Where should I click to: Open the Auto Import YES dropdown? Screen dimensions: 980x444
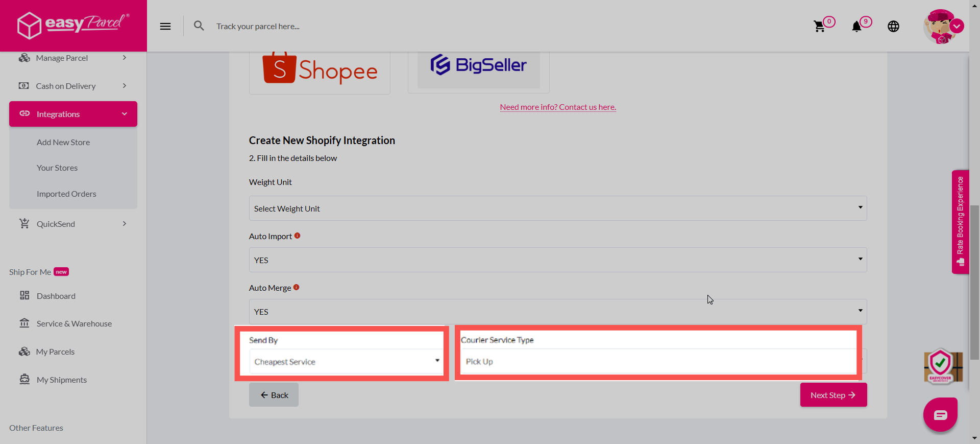pos(558,260)
